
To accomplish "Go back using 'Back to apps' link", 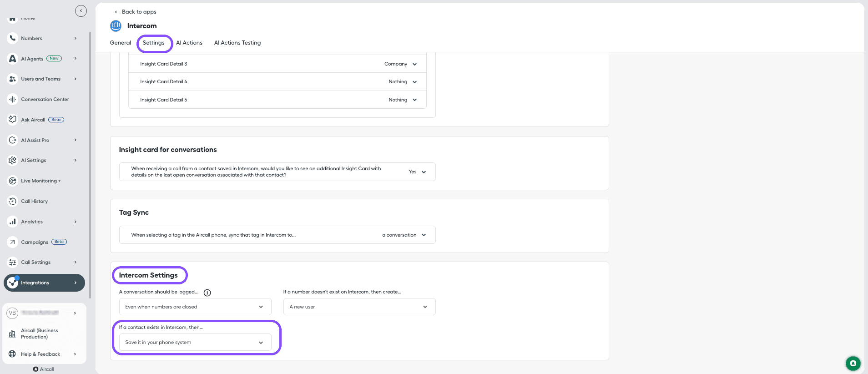I will coord(135,12).
